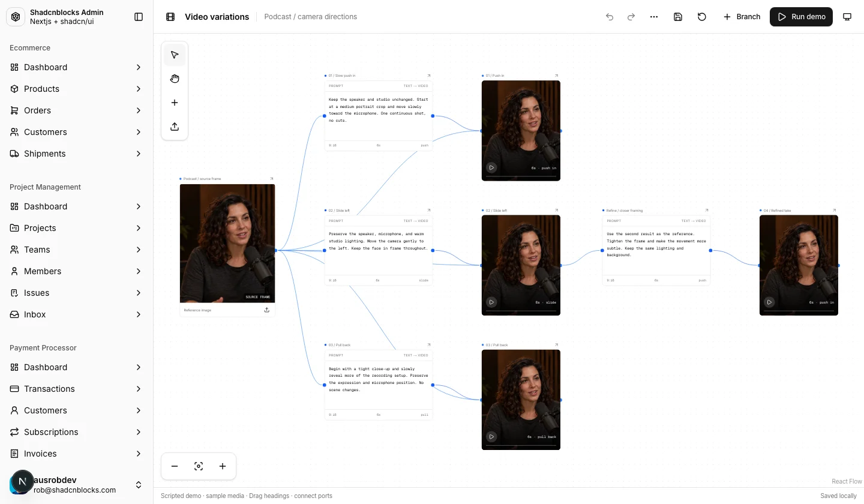Click the export upload tool icon
Screen dimensions: 864x504
[x=175, y=127]
